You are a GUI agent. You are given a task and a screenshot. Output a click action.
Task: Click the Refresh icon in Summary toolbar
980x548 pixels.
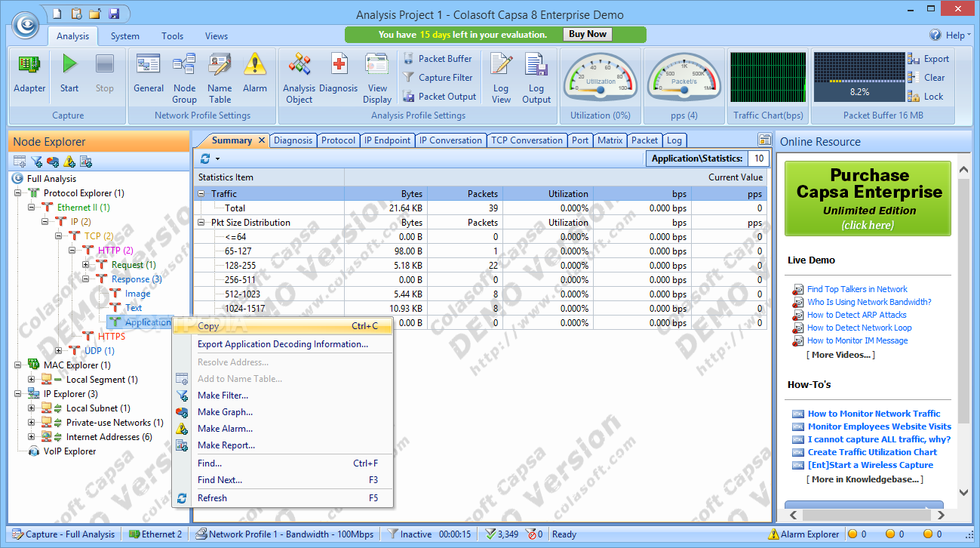[205, 159]
